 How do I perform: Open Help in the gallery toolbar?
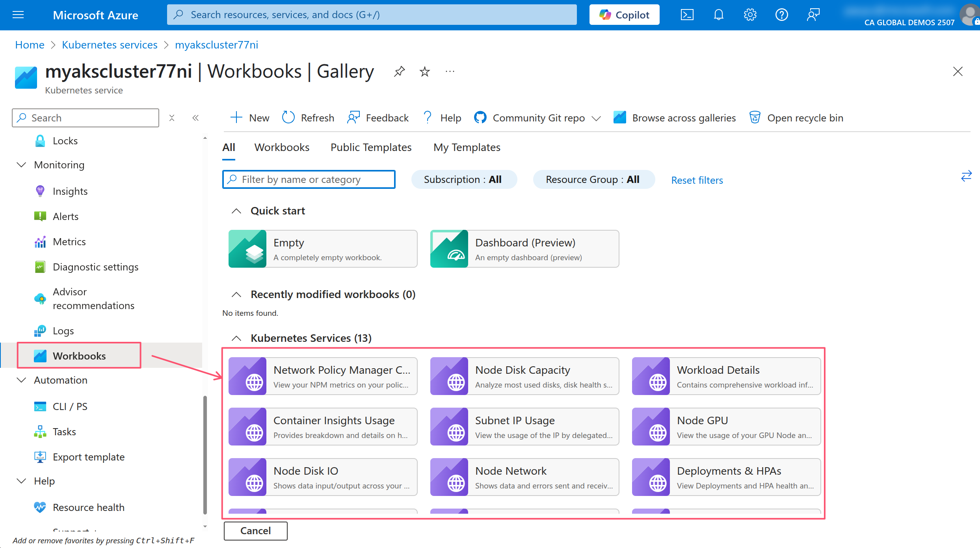pyautogui.click(x=442, y=118)
